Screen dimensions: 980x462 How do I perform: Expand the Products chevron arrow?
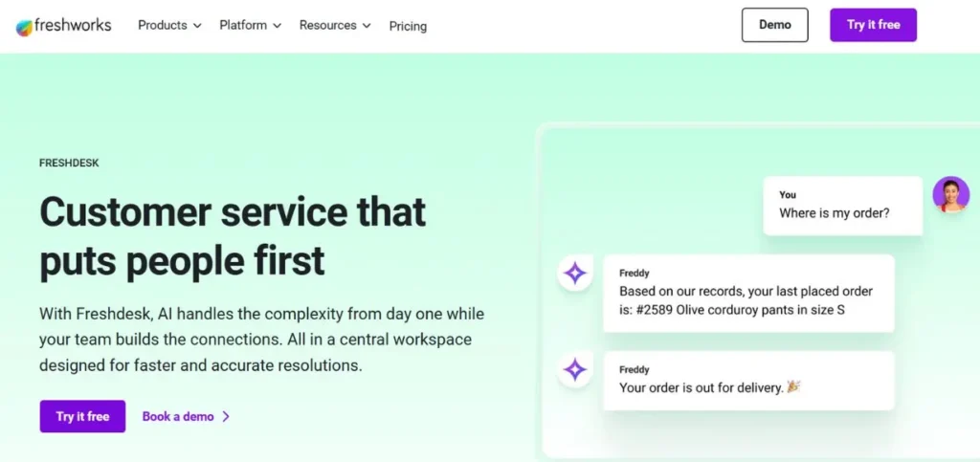coord(197,26)
